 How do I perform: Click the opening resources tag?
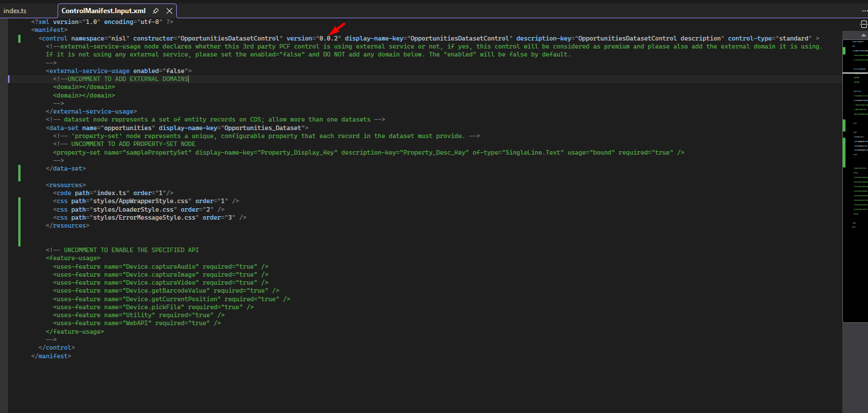coord(66,185)
